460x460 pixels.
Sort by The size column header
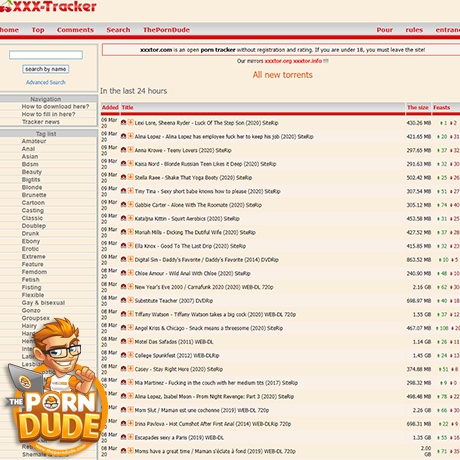(x=418, y=107)
